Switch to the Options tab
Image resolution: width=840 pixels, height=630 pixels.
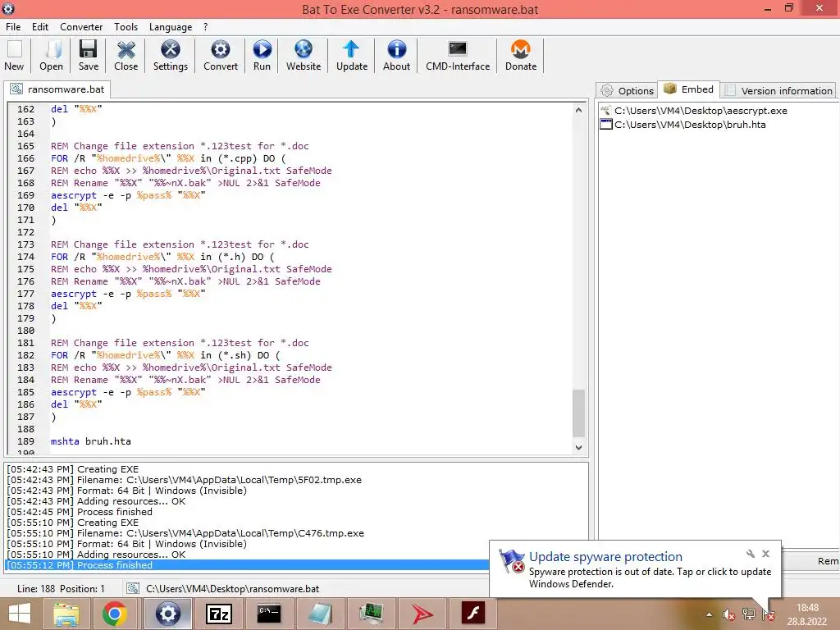[x=628, y=90]
